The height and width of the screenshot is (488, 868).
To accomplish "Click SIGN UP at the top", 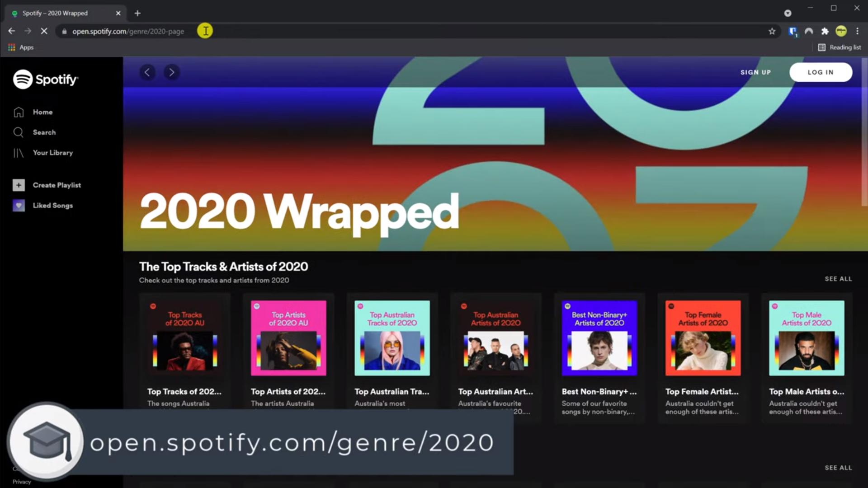I will pyautogui.click(x=755, y=72).
